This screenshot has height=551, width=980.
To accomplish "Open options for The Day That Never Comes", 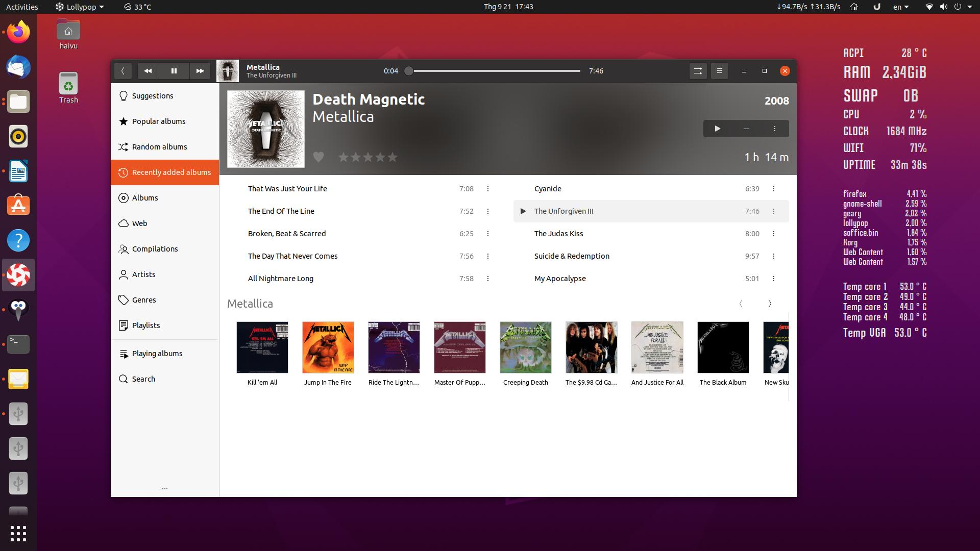I will (488, 256).
